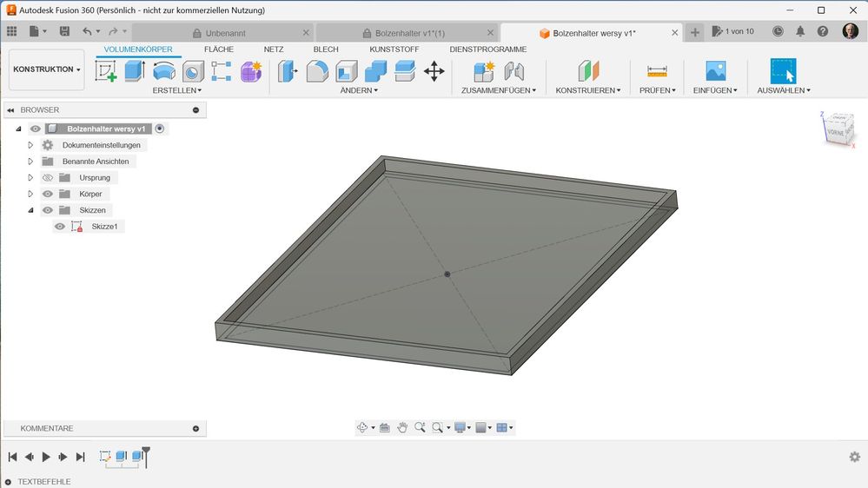This screenshot has width=868, height=488.
Task: Open the Rectangular Pattern tool
Action: [x=222, y=71]
